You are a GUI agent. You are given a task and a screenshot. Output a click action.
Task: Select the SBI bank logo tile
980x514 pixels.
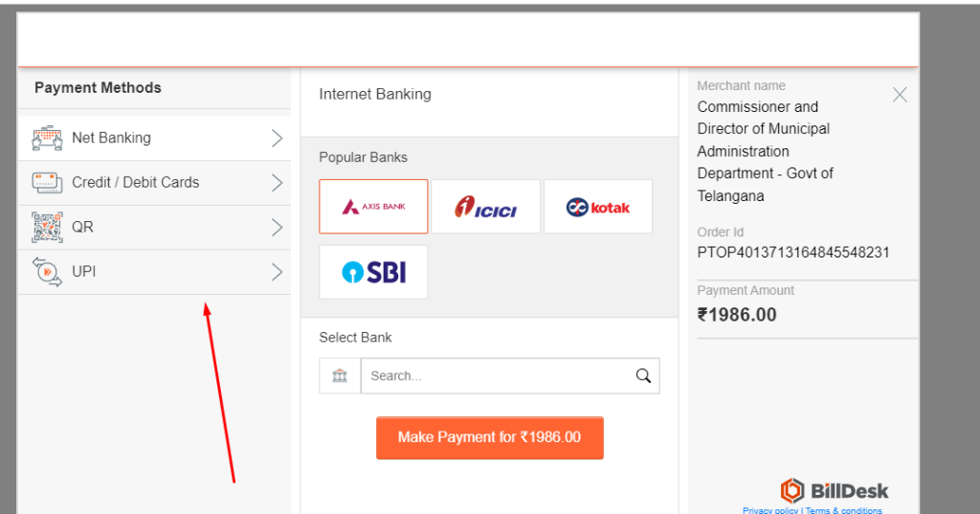[x=373, y=272]
